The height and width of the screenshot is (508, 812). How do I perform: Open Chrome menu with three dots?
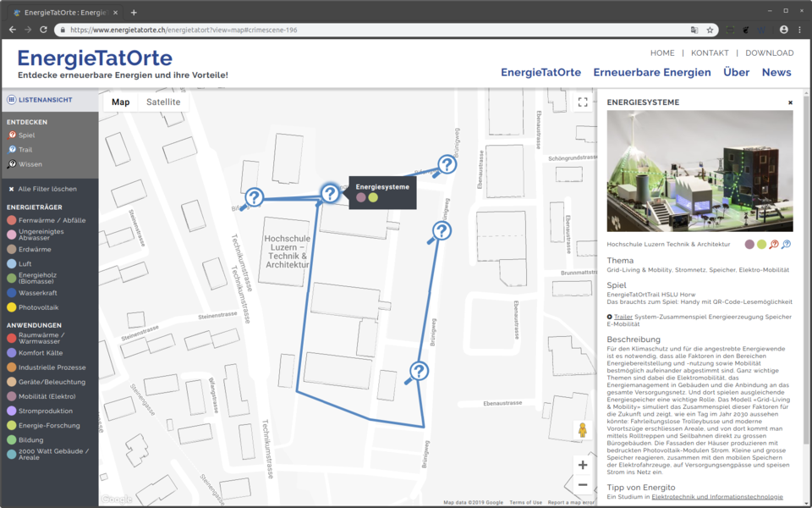point(799,30)
